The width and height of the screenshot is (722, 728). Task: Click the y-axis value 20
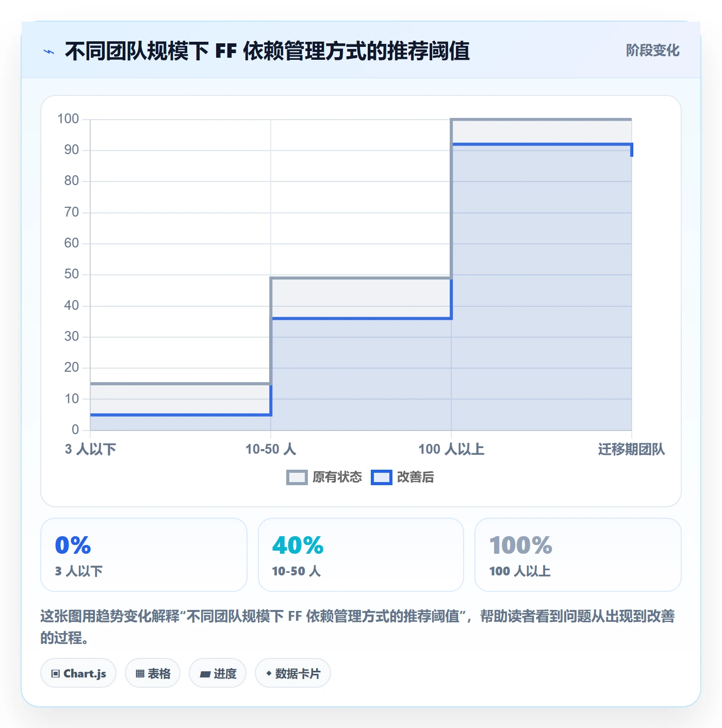click(x=72, y=368)
